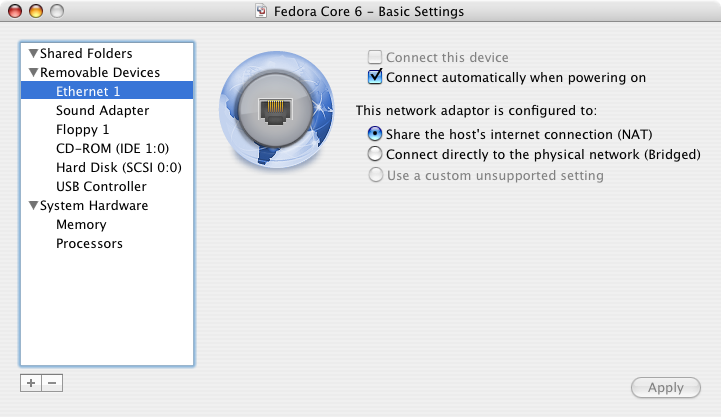
Task: Open Memory settings under System Hardware
Action: click(81, 225)
